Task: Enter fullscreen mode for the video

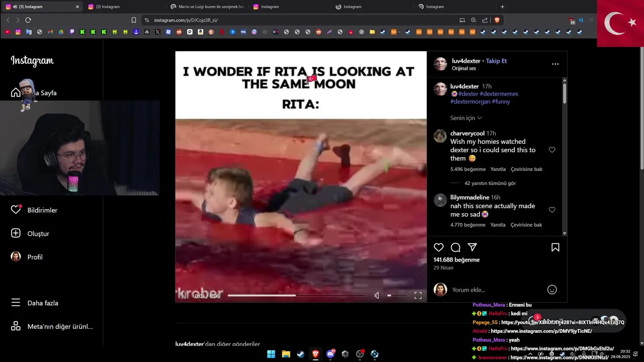Action: click(x=418, y=296)
